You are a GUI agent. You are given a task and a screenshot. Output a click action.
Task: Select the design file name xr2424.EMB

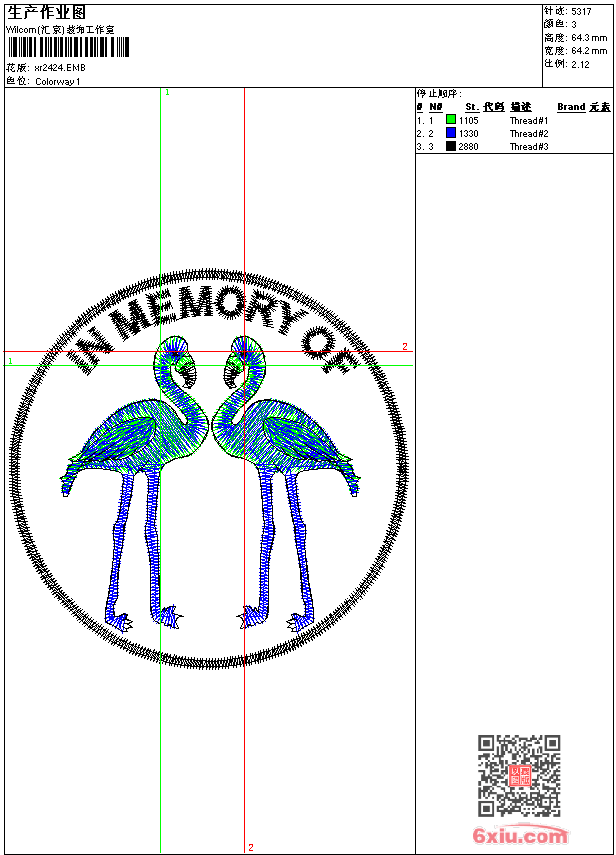click(60, 68)
